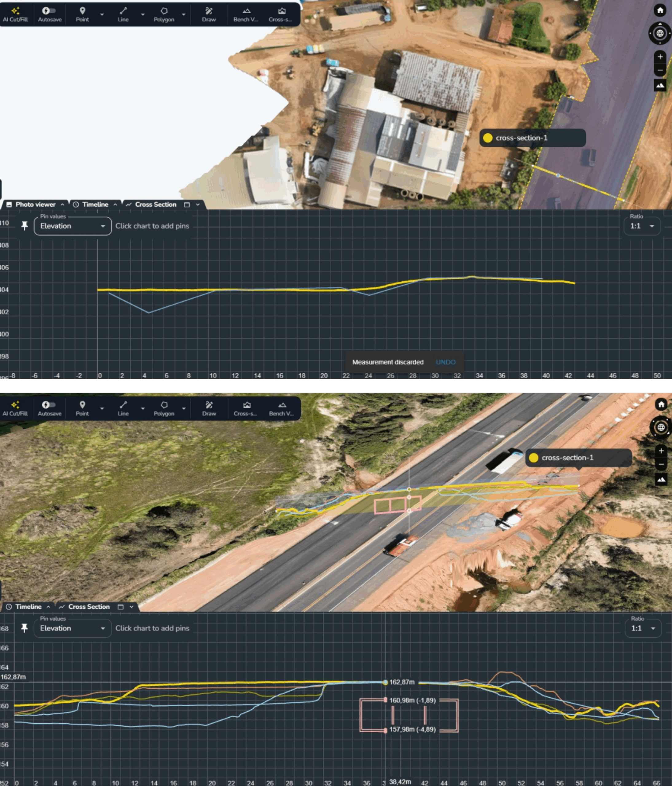
Task: Click the terrain mountain icon on the upper map
Action: click(x=660, y=85)
